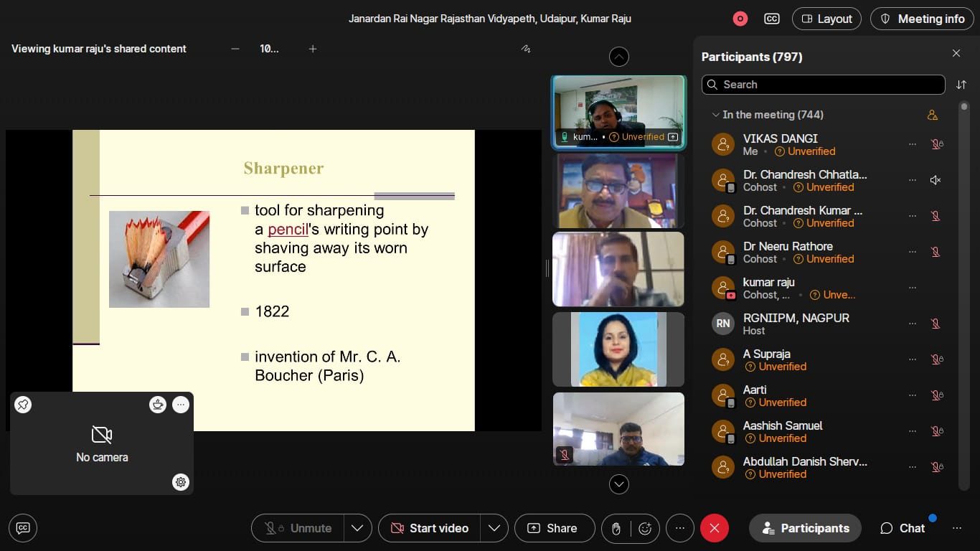This screenshot has width=980, height=551.
Task: Click the Meeting info button
Action: [x=921, y=19]
